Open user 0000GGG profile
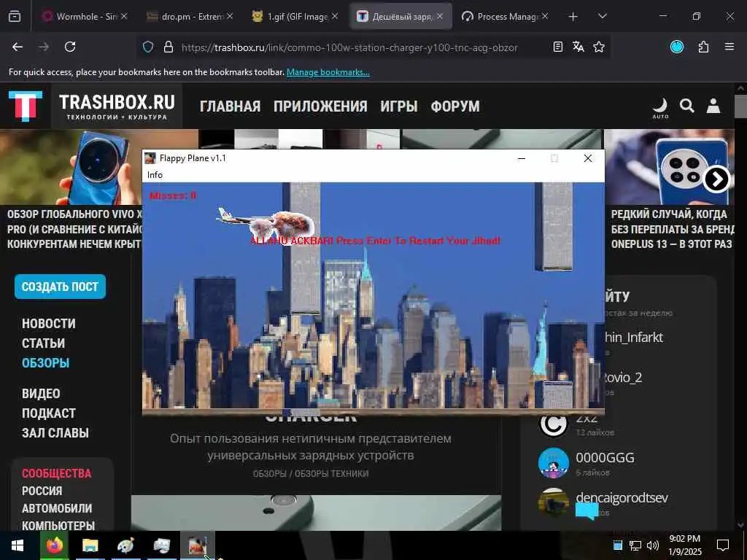The width and height of the screenshot is (747, 560). pos(605,458)
